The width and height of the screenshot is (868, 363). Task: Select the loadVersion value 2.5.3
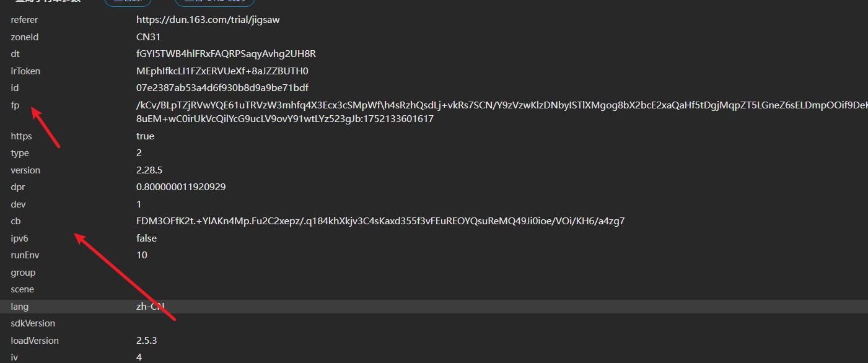pos(146,341)
